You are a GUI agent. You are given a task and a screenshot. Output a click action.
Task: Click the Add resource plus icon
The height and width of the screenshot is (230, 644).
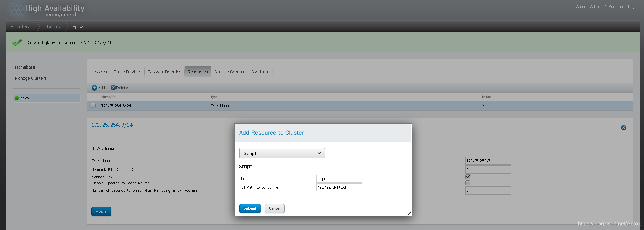[x=94, y=88]
